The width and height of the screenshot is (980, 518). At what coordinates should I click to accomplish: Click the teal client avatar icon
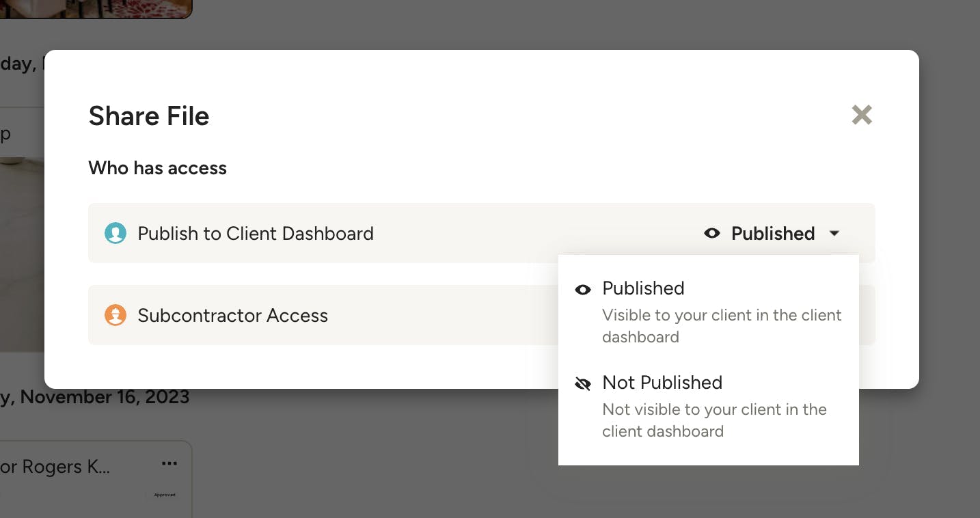tap(115, 234)
